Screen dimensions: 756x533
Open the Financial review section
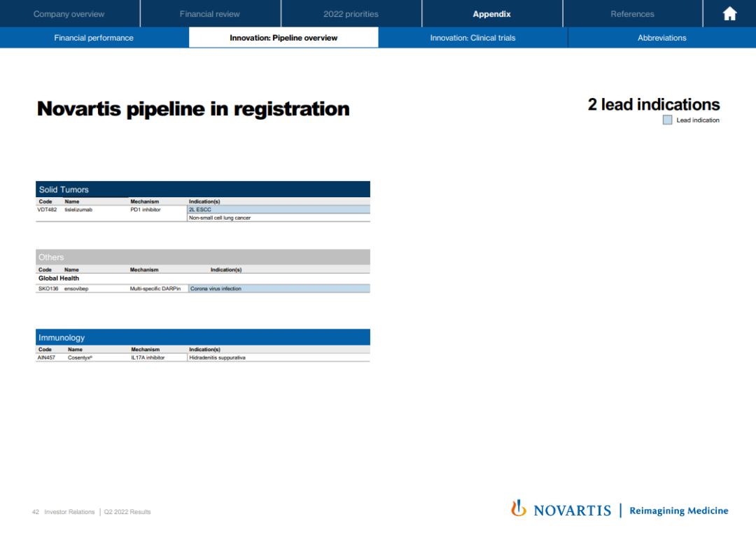pos(210,14)
